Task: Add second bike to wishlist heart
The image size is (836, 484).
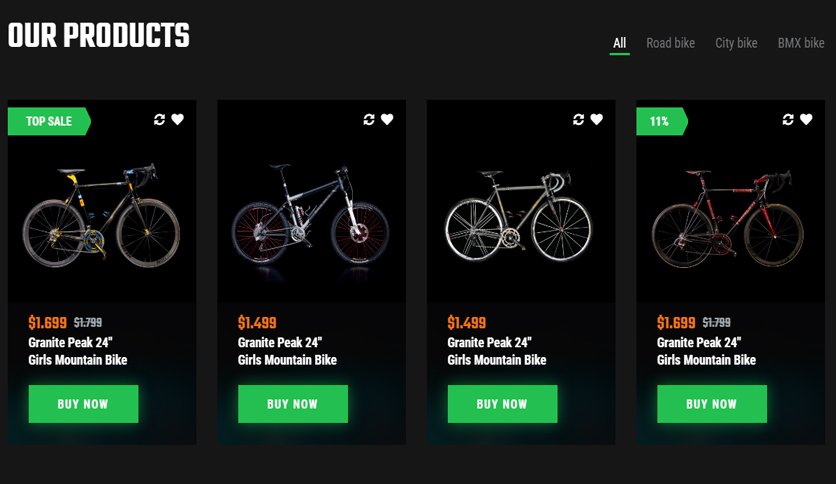Action: pos(387,119)
